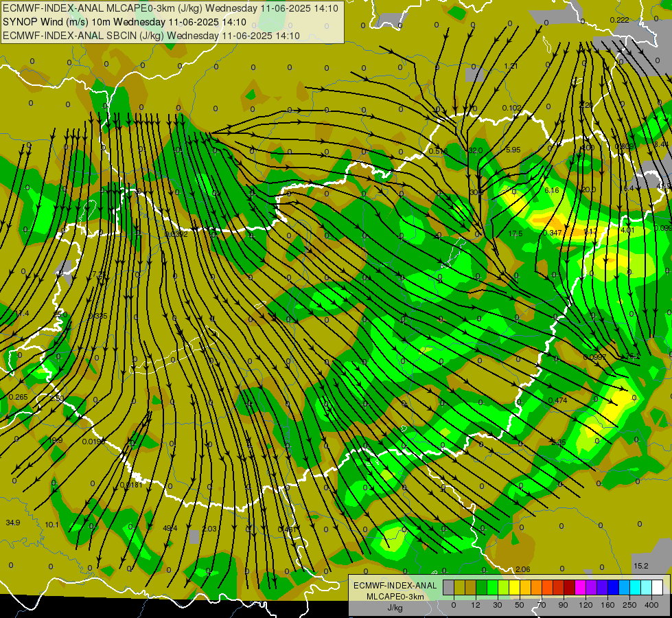This screenshot has width=672, height=618.
Task: Click the map value '8.44'
Action: pyautogui.click(x=661, y=144)
